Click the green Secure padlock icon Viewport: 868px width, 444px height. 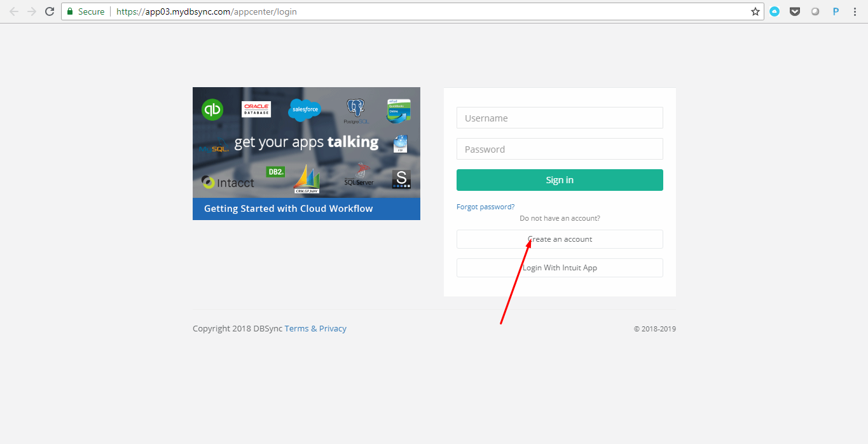pos(70,11)
